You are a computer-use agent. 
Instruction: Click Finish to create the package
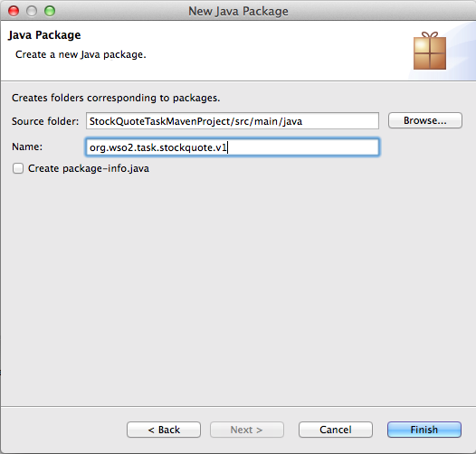[x=424, y=430]
